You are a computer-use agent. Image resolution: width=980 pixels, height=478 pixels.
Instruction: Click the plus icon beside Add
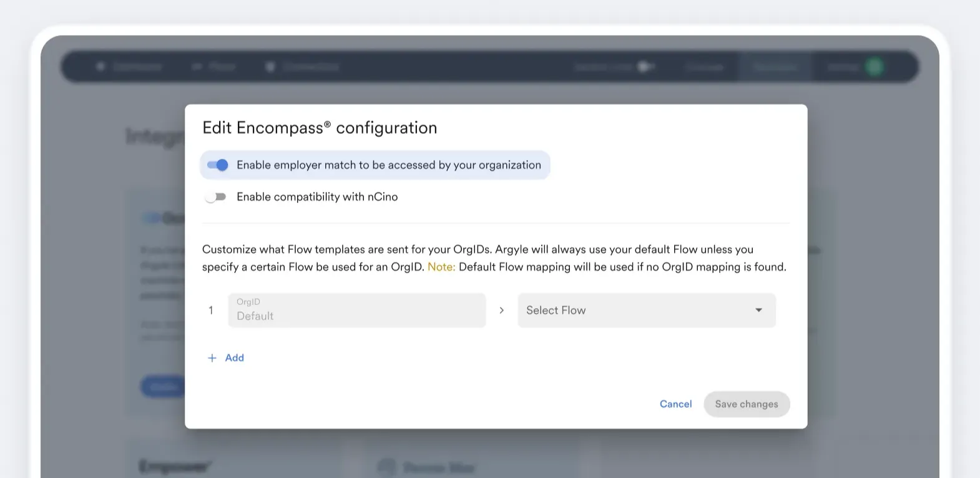click(x=212, y=358)
